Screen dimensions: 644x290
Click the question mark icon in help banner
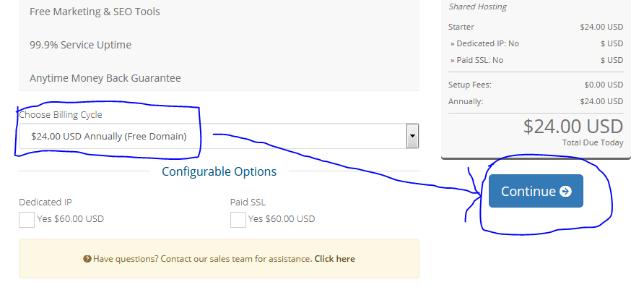point(87,259)
